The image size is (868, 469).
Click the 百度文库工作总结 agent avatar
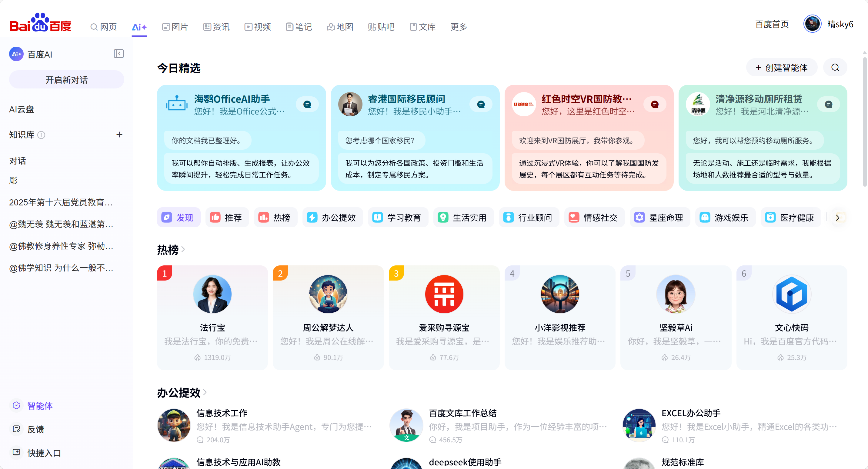[406, 425]
